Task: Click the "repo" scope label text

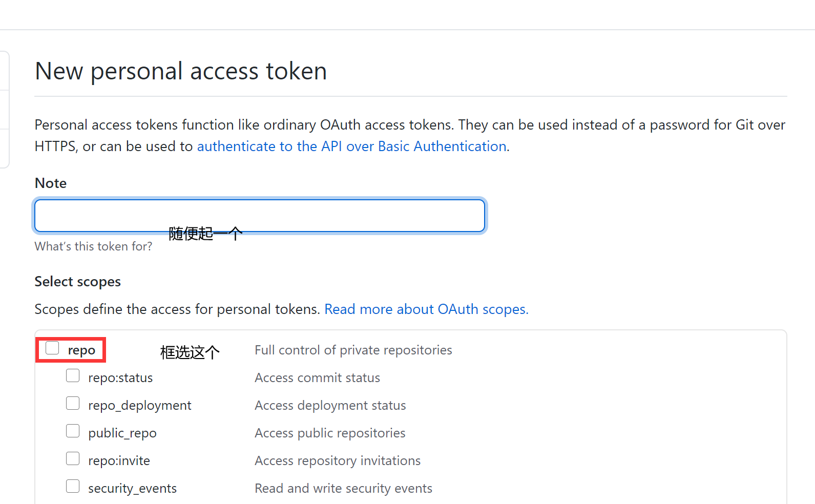Action: 81,350
